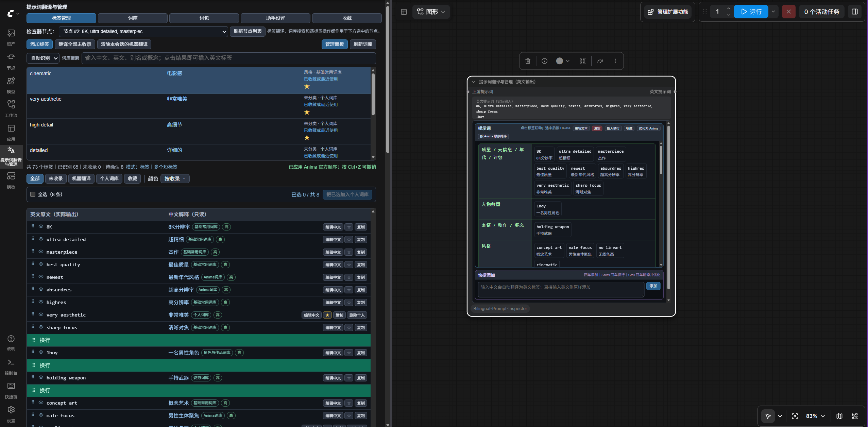Unstar the very aesthetic row favorite
Image resolution: width=868 pixels, height=427 pixels.
pyautogui.click(x=327, y=315)
